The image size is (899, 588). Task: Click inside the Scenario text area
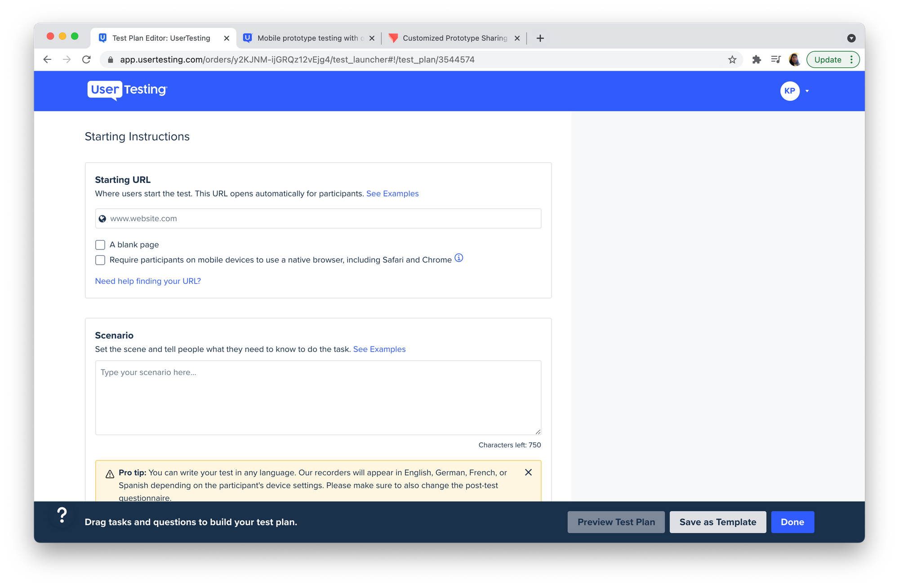point(318,396)
